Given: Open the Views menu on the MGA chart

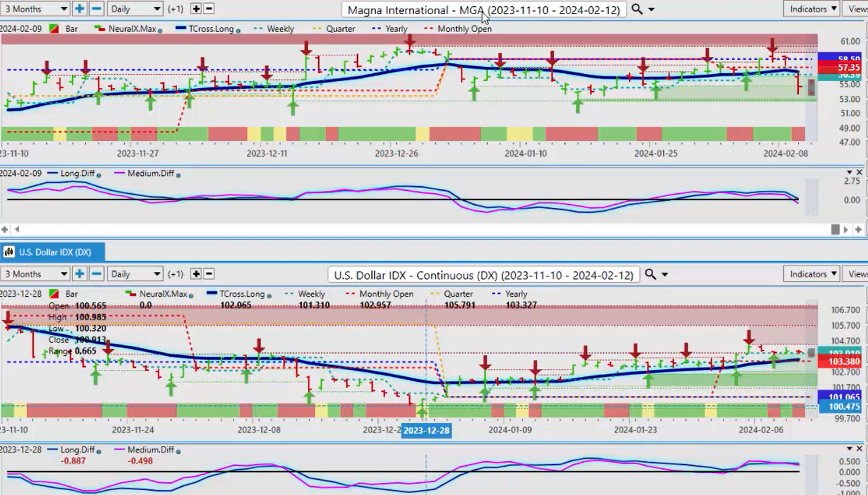Looking at the screenshot, I should [x=856, y=9].
